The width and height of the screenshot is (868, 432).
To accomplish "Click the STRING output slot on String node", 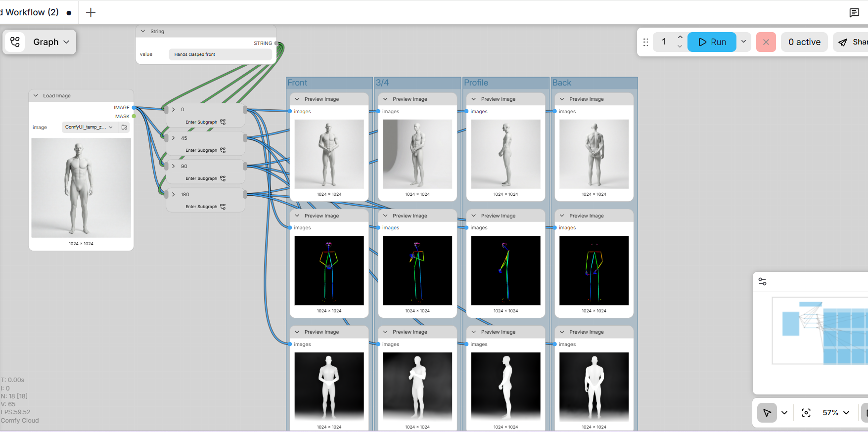I will click(x=276, y=43).
